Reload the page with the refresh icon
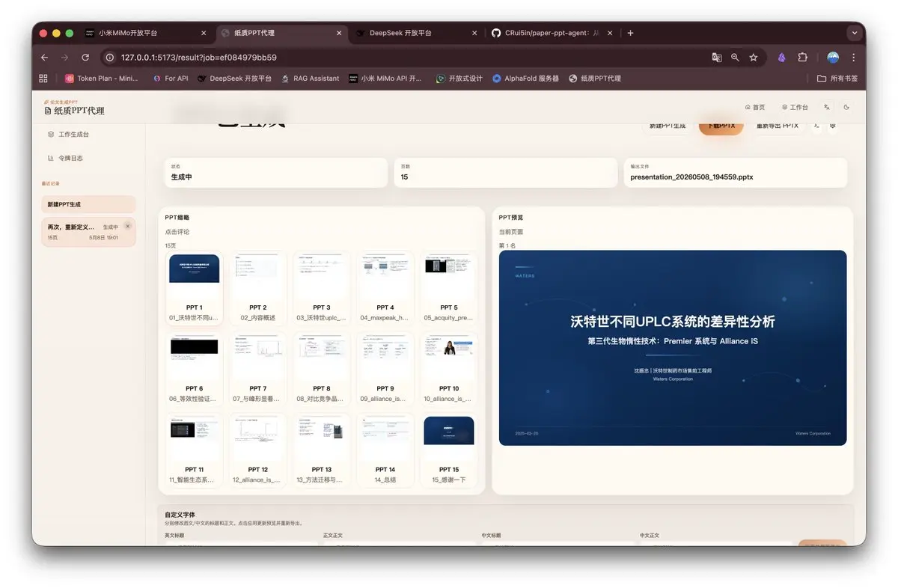 click(x=85, y=57)
